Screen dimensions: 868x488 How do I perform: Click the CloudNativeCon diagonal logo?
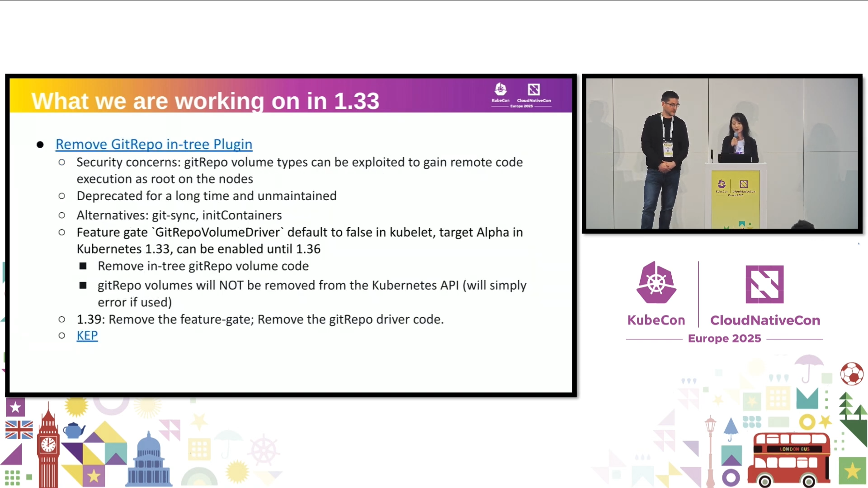click(764, 285)
